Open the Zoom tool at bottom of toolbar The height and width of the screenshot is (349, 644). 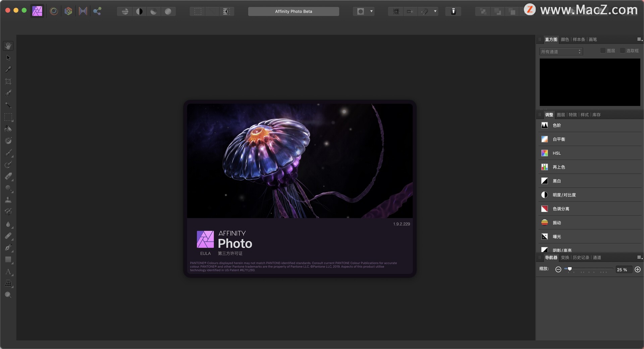tap(8, 295)
